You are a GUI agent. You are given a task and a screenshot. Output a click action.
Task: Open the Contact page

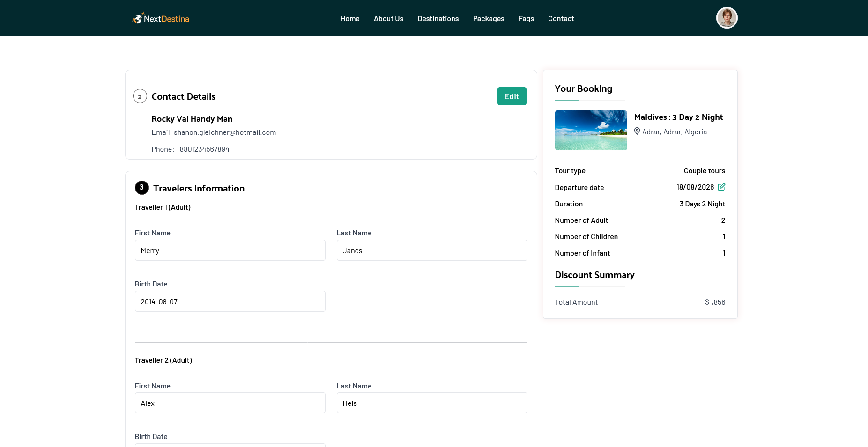561,19
